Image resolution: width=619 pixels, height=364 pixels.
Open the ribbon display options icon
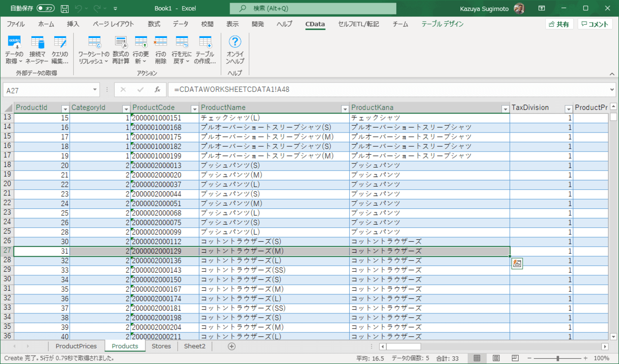click(x=542, y=9)
